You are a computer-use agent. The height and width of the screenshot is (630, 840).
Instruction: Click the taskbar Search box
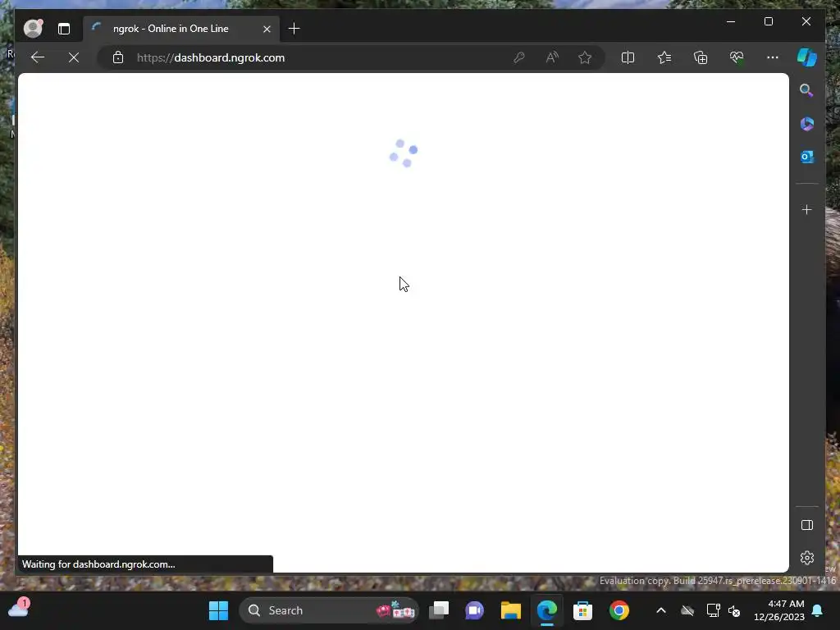[x=328, y=610]
